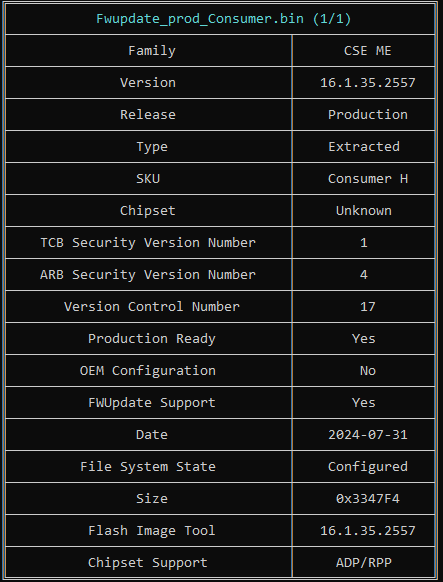
Task: Click the TCB Security Version Number label
Action: coord(148,242)
